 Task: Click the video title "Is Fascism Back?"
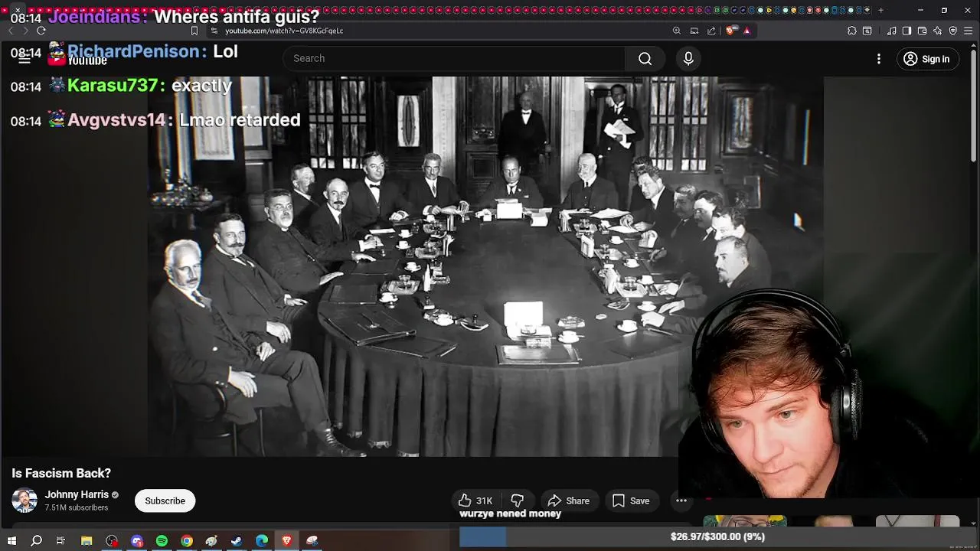[61, 474]
